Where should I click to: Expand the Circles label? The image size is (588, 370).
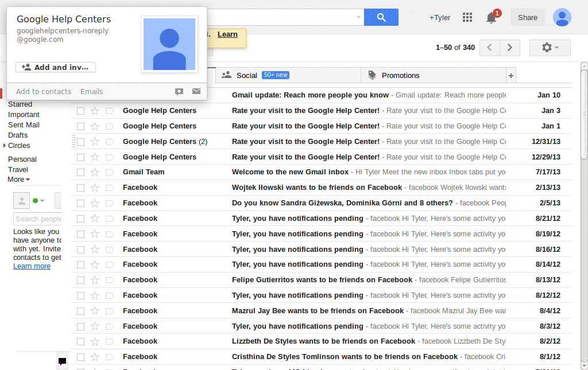pyautogui.click(x=5, y=145)
